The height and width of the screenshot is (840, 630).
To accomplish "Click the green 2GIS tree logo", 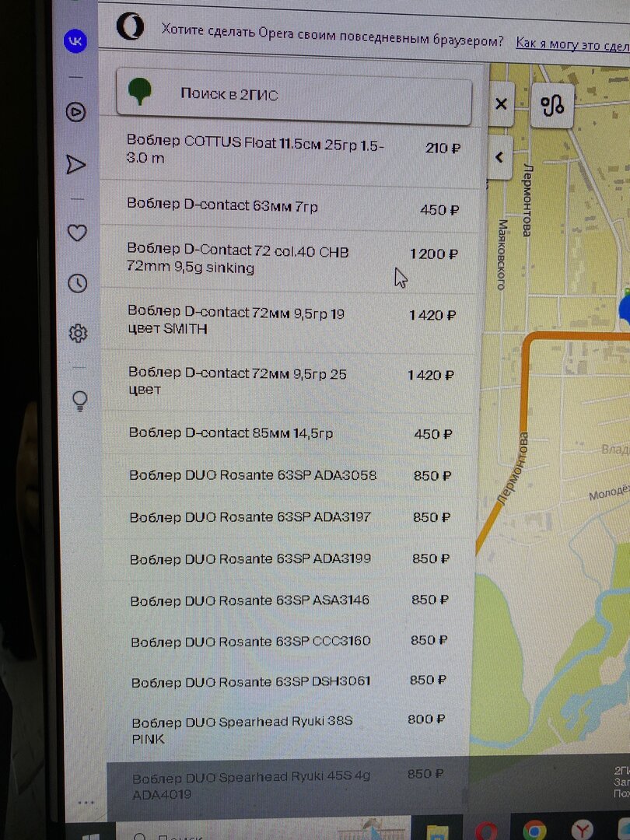I will click(x=140, y=92).
